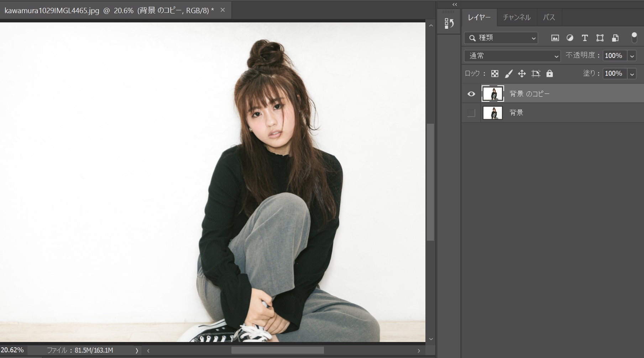
Task: Click the 20.62% zoom level field
Action: point(13,350)
